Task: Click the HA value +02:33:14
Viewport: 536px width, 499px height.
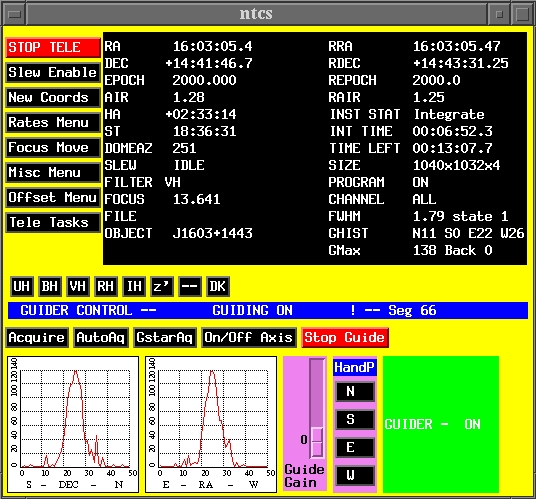Action: tap(201, 114)
